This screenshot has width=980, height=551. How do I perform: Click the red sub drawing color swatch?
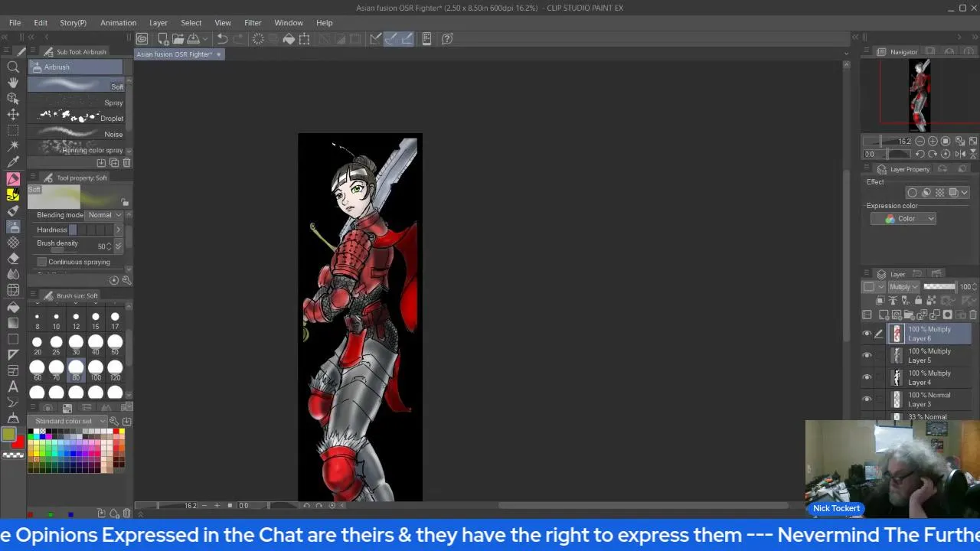point(18,442)
